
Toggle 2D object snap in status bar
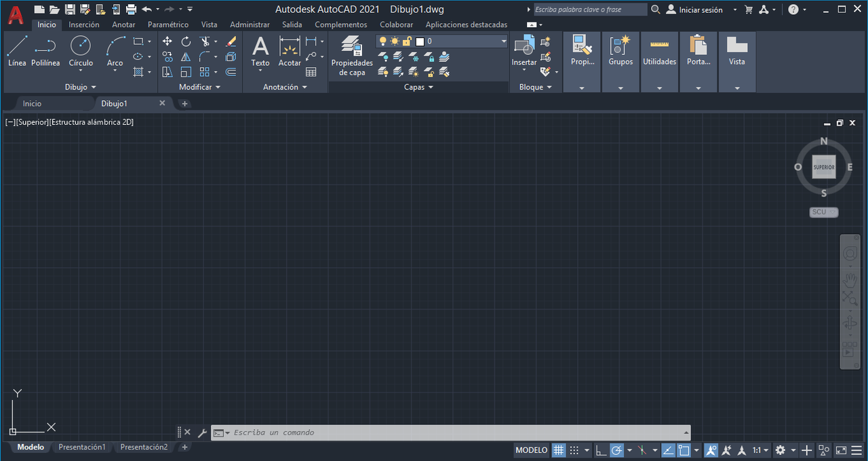tap(684, 450)
